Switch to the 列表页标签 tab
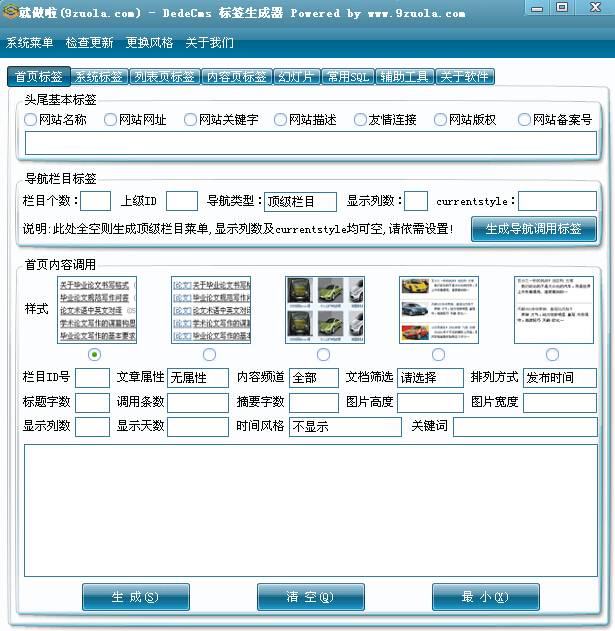The height and width of the screenshot is (631, 615). click(x=165, y=76)
